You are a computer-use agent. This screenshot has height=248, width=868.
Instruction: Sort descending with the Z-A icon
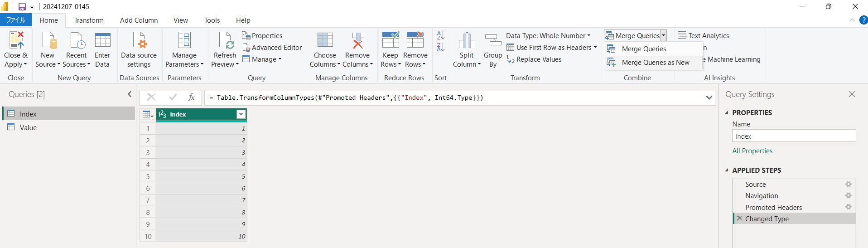[440, 47]
